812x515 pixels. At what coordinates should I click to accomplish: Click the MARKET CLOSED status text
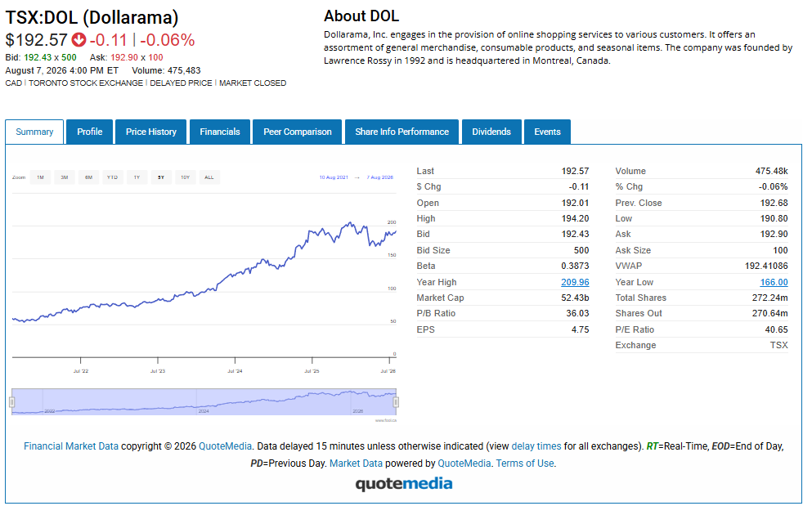253,83
